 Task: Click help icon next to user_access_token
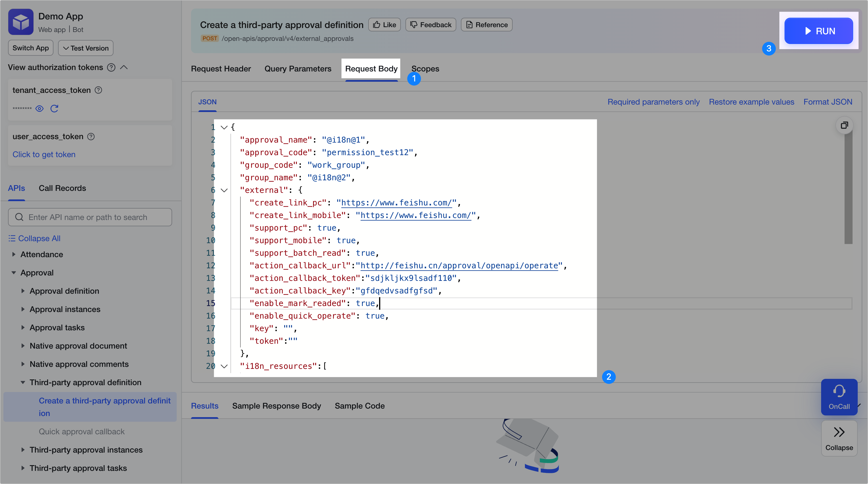point(91,136)
